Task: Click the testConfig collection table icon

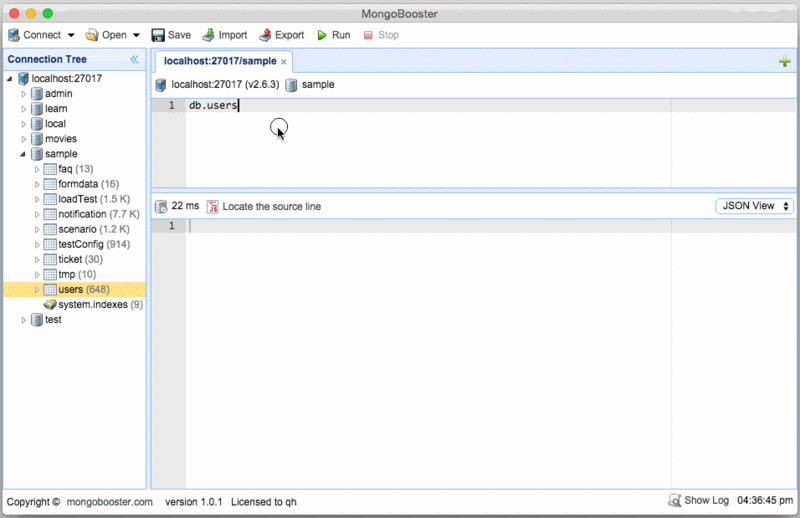Action: (x=50, y=244)
